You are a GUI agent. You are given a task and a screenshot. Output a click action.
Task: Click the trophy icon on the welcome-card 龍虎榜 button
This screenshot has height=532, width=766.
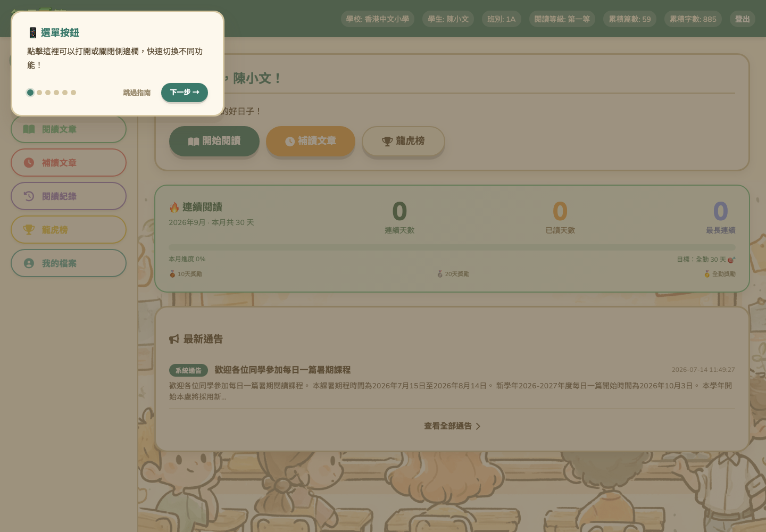(387, 142)
